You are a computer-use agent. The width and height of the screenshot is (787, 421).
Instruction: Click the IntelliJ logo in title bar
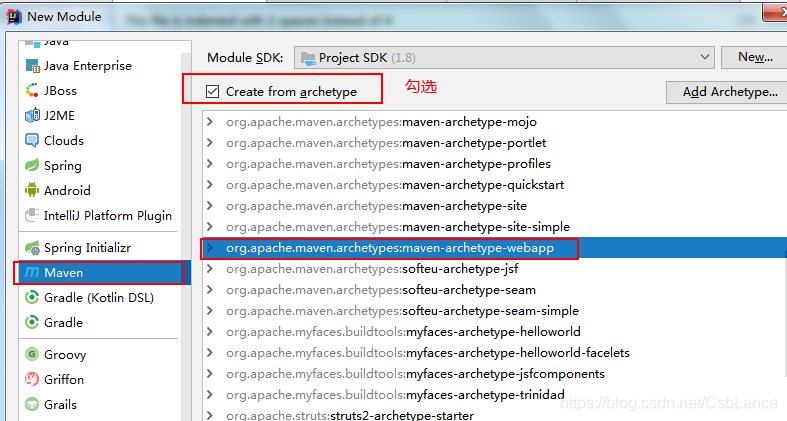14,17
